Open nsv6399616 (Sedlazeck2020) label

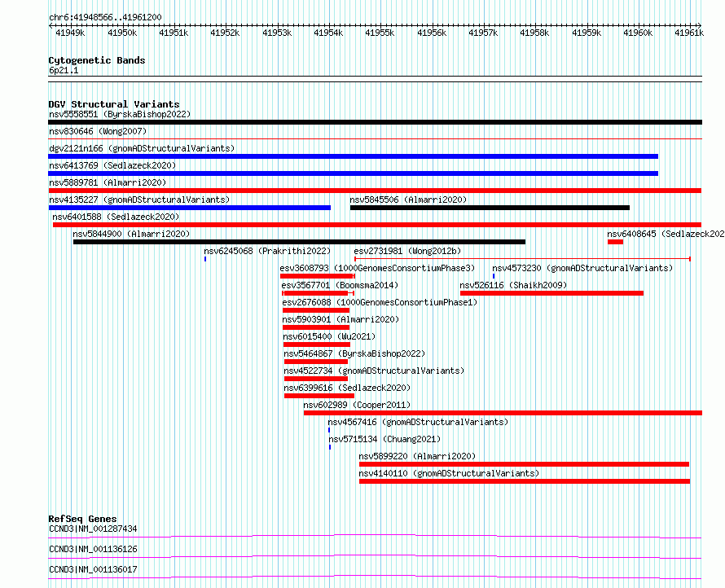coord(347,388)
